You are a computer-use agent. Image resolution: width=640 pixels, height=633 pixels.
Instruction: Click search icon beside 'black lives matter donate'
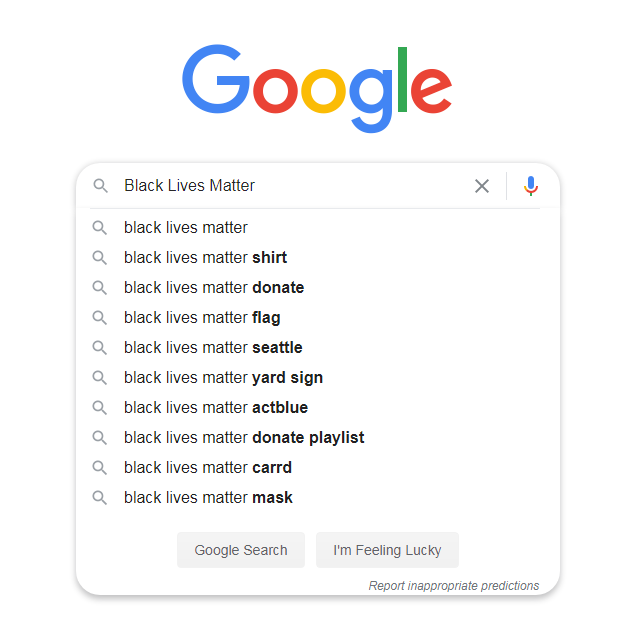pyautogui.click(x=100, y=288)
